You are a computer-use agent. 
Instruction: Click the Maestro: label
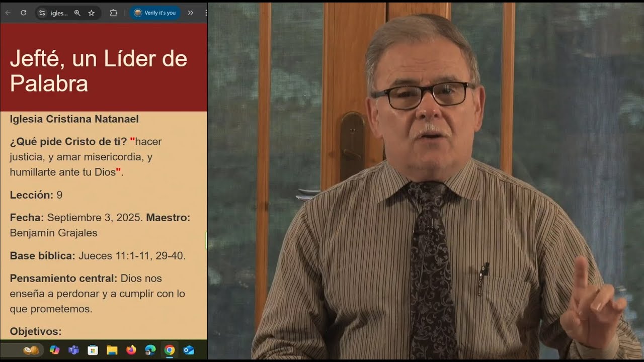coord(168,218)
